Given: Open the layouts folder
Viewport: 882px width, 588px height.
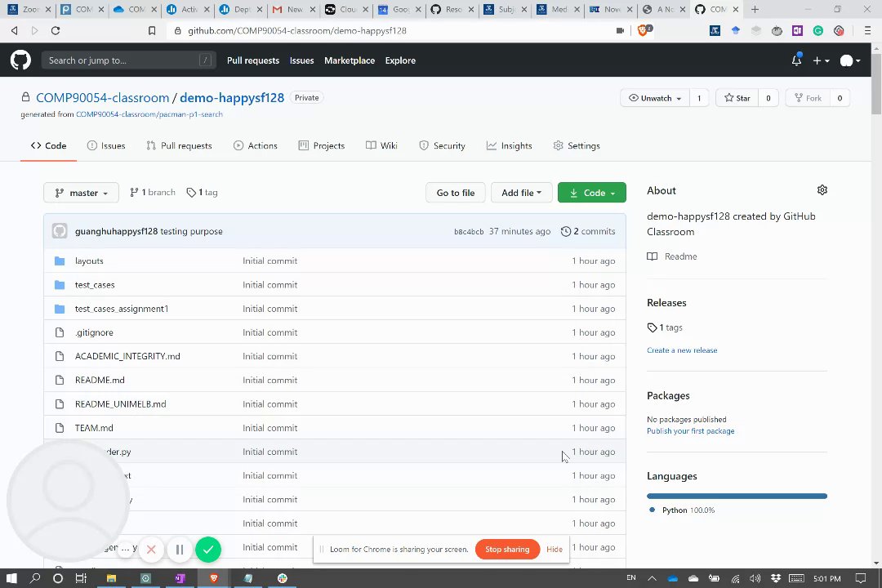Looking at the screenshot, I should 89,261.
